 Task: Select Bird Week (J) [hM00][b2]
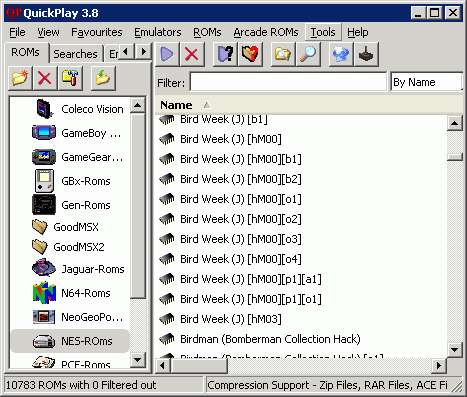pos(241,179)
